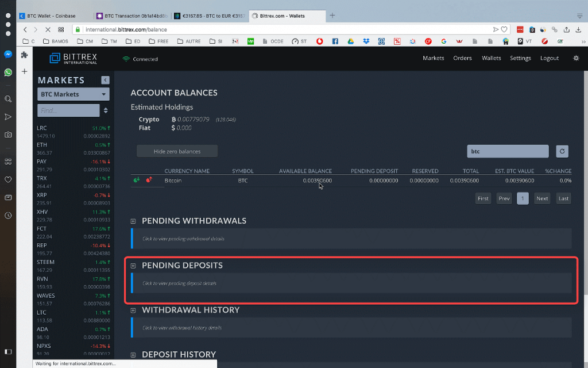
Task: Click the Hide zero balances button
Action: tap(177, 151)
